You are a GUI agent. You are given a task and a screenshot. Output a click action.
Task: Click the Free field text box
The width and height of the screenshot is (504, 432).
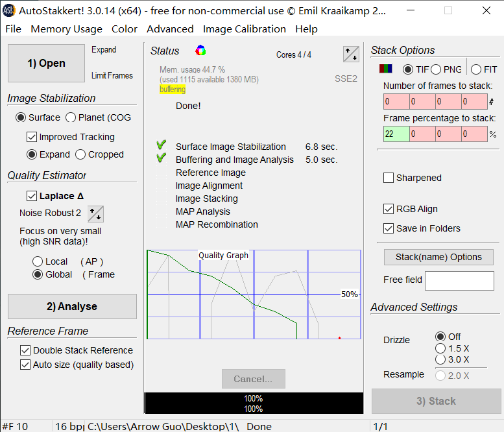tap(459, 280)
